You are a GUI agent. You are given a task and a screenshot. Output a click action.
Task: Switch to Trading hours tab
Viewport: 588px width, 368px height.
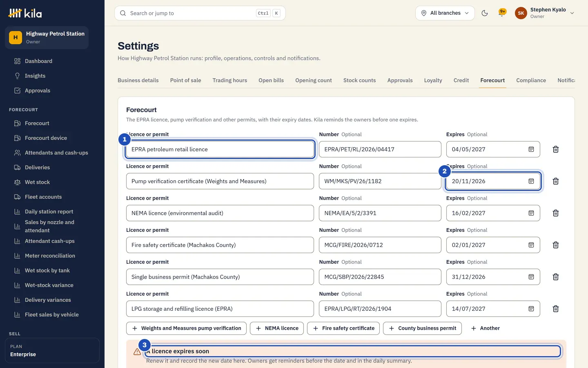pyautogui.click(x=229, y=80)
